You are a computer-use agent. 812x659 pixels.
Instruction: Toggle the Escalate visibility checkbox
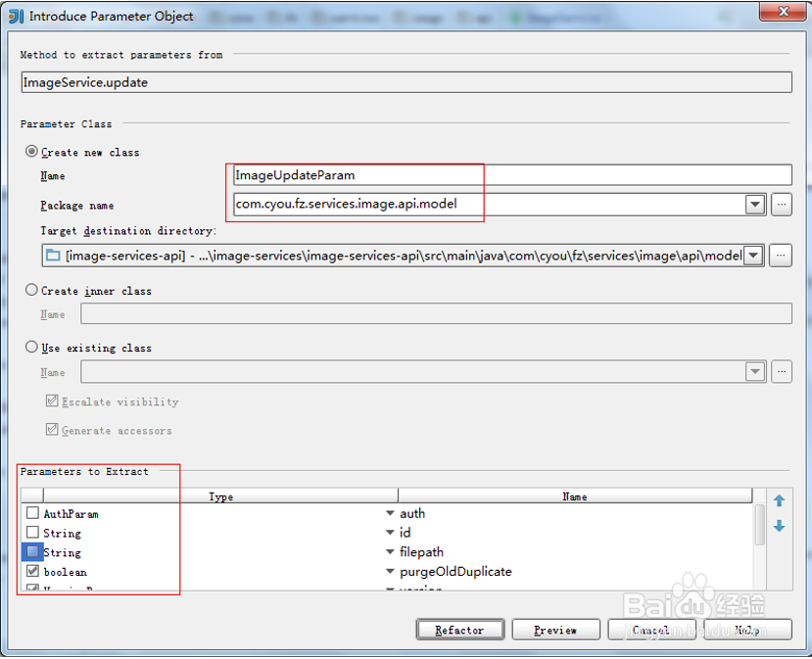point(52,400)
